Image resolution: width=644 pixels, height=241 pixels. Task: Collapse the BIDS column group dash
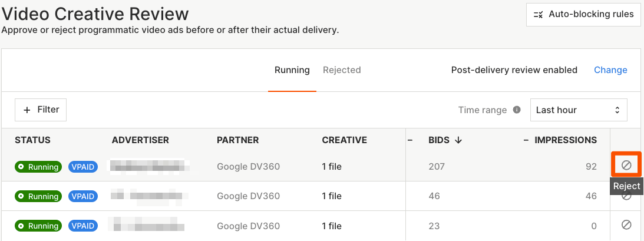point(410,140)
